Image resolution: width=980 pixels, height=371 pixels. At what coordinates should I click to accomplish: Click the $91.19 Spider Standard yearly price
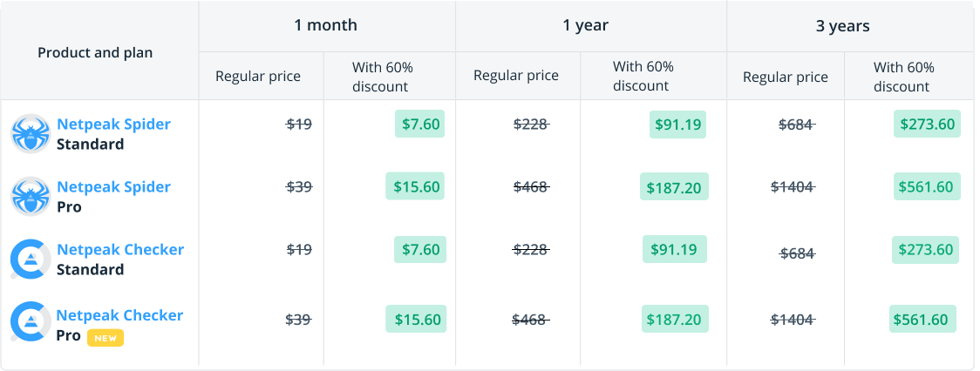tap(677, 125)
